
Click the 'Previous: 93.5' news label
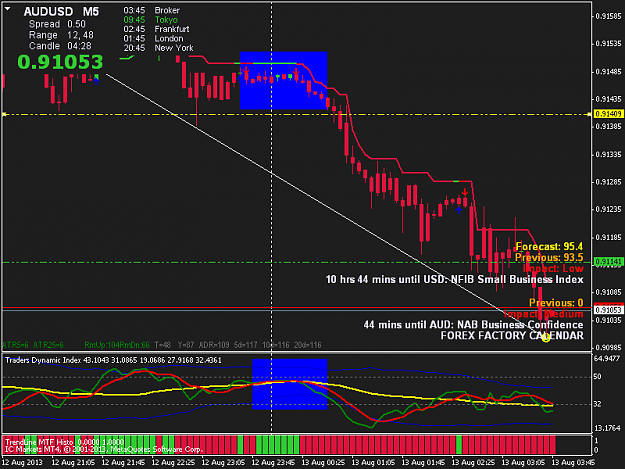tap(549, 257)
